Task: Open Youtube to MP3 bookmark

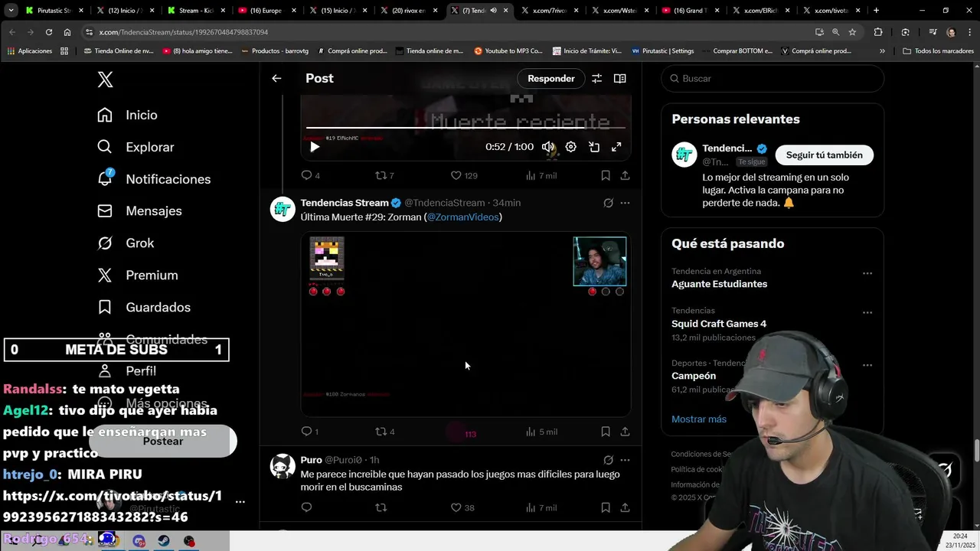Action: [508, 51]
